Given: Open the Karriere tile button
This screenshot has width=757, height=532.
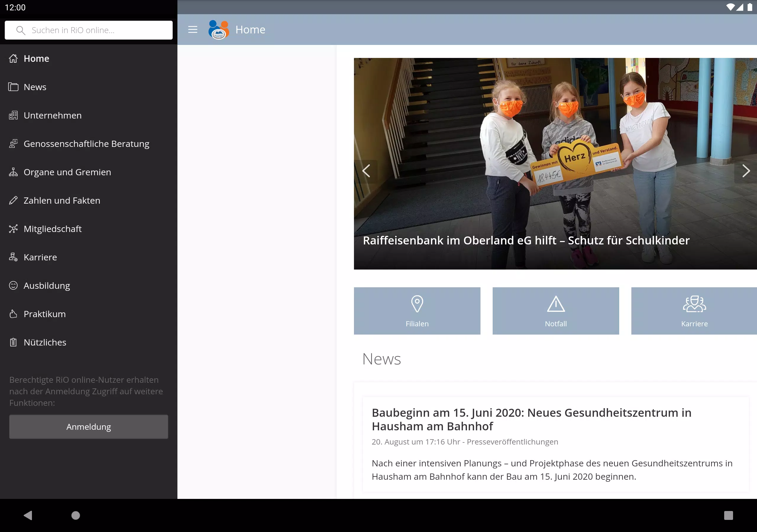Looking at the screenshot, I should pos(694,311).
